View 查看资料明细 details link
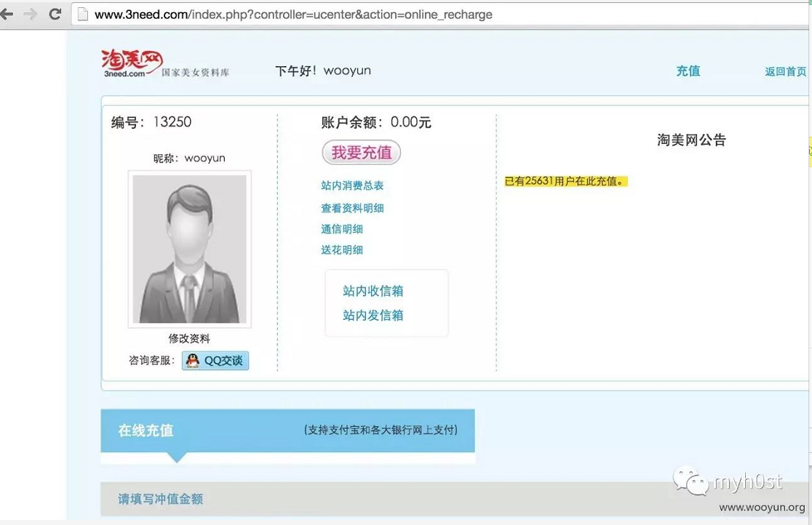812x525 pixels. (352, 207)
